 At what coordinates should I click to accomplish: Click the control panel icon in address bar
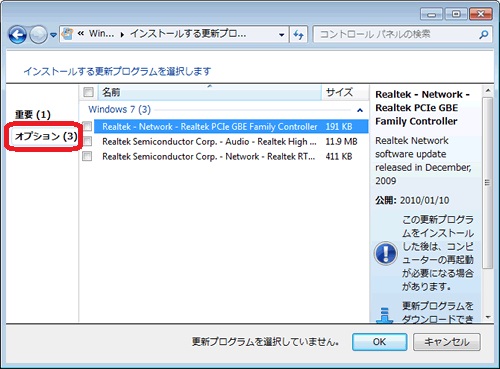click(68, 34)
